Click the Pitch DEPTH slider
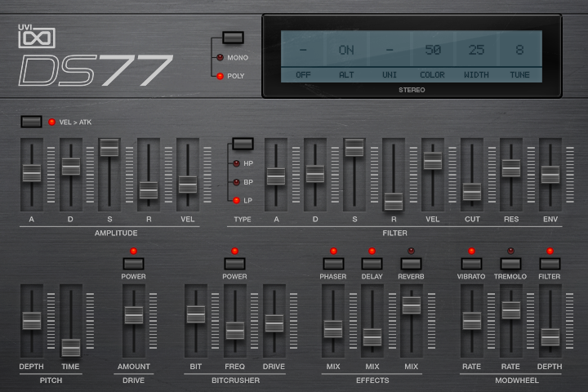Image resolution: width=588 pixels, height=392 pixels. click(32, 320)
